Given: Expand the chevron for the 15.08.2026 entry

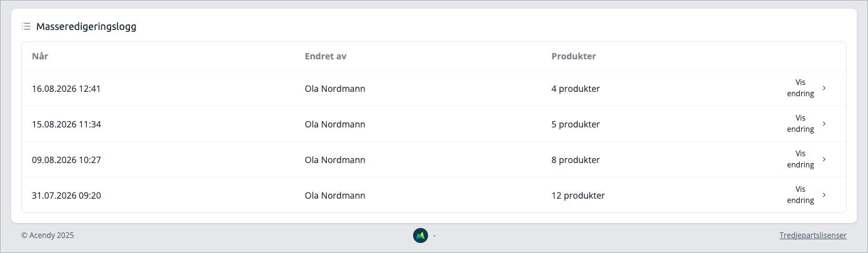Looking at the screenshot, I should [824, 124].
